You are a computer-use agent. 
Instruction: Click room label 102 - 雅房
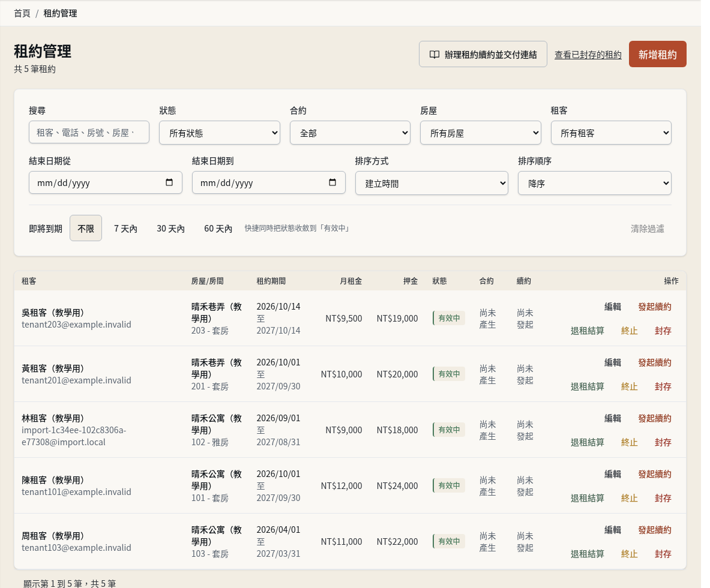(x=209, y=442)
